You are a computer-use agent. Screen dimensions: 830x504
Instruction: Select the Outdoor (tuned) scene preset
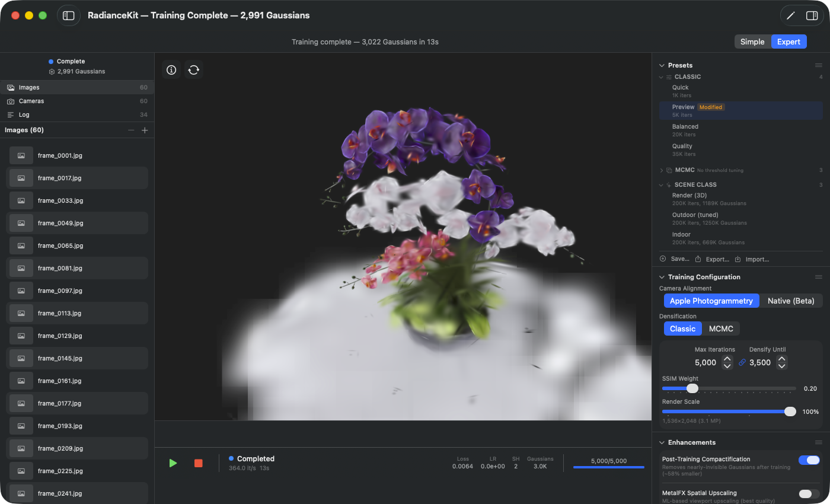[740, 219]
